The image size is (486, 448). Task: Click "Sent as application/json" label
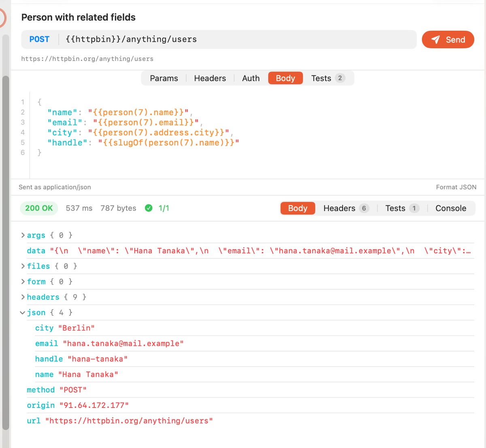pyautogui.click(x=55, y=187)
